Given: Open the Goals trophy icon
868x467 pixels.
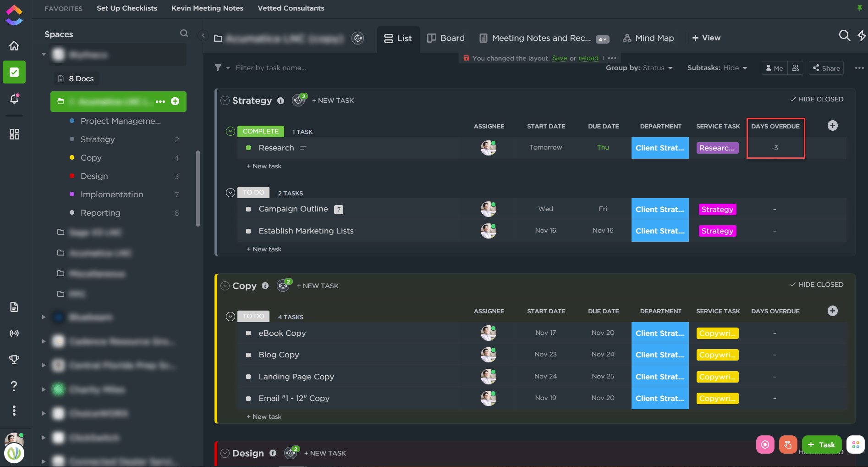Looking at the screenshot, I should [x=14, y=360].
